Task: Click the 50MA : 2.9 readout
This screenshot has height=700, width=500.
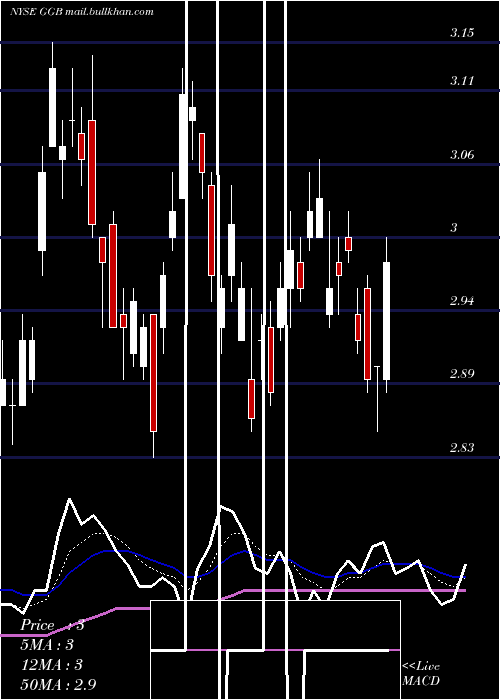Action: [x=59, y=684]
